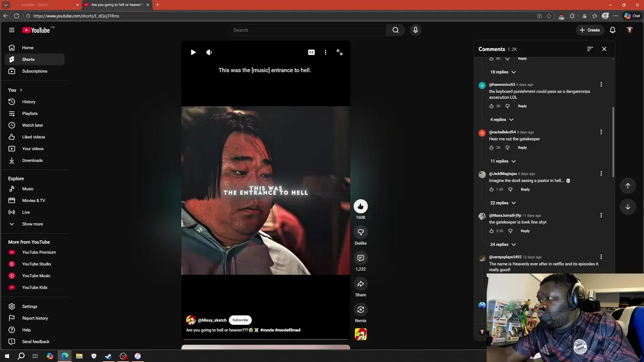Viewport: 644px width, 362px height.
Task: Open Playlists in the sidebar
Action: tap(35, 114)
